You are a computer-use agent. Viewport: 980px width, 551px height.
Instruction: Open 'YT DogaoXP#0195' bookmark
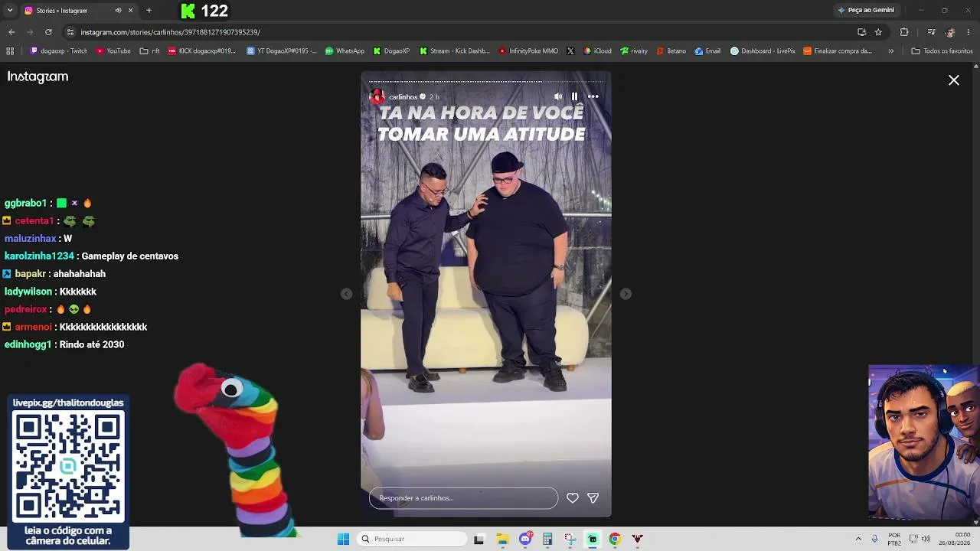tap(282, 51)
